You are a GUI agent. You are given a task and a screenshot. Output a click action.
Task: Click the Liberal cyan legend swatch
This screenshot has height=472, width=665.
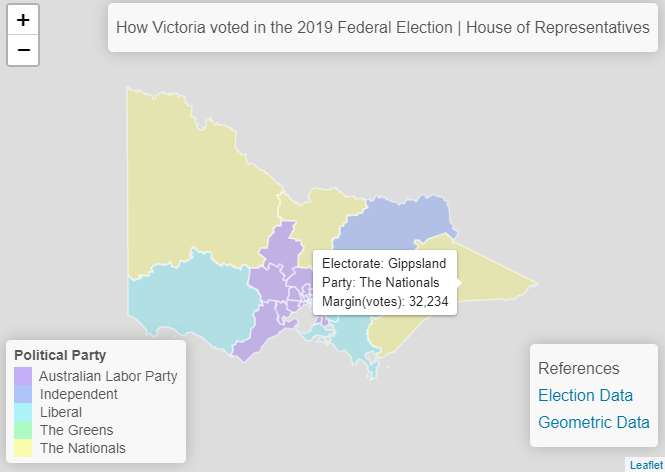tap(23, 412)
